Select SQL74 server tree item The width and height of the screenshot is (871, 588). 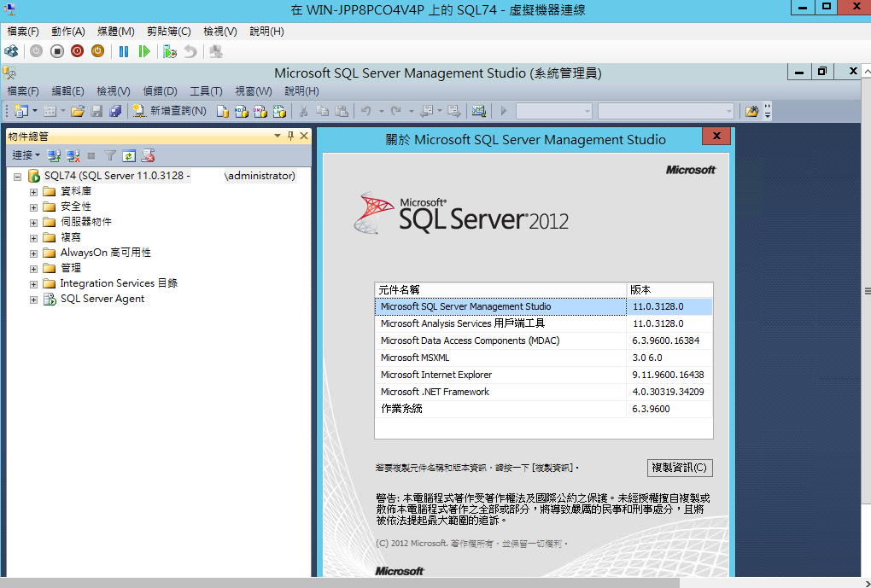[169, 176]
